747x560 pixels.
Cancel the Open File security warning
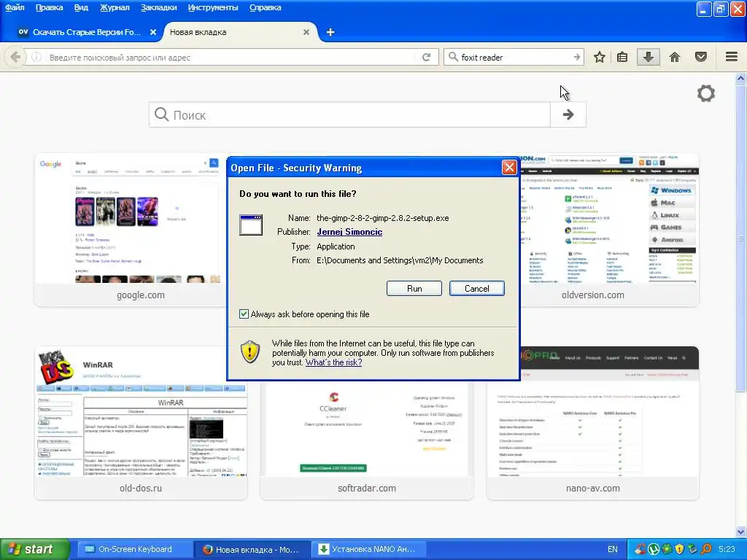coord(476,289)
